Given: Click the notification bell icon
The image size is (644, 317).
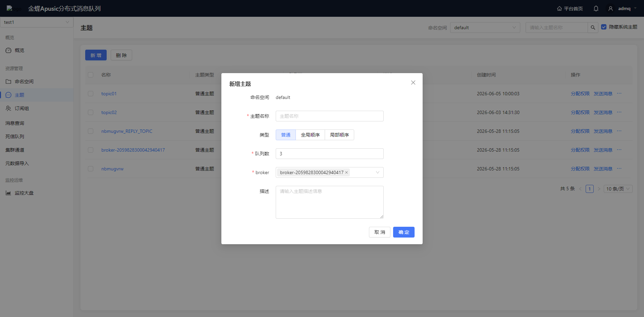Looking at the screenshot, I should 596,8.
